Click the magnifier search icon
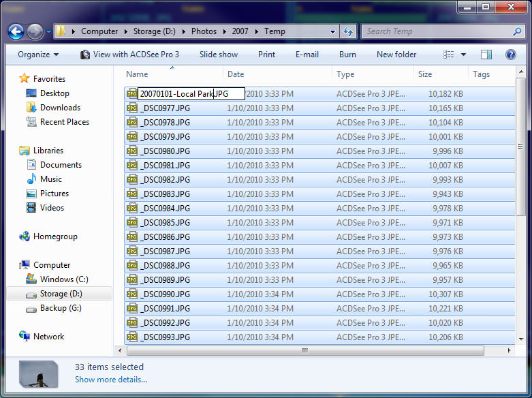 tap(518, 31)
